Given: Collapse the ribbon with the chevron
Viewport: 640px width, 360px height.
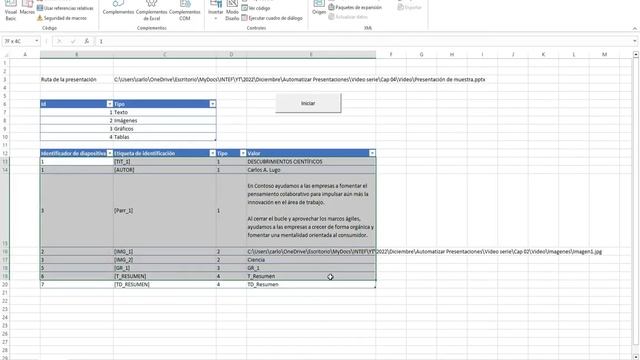Looking at the screenshot, I should [x=635, y=28].
